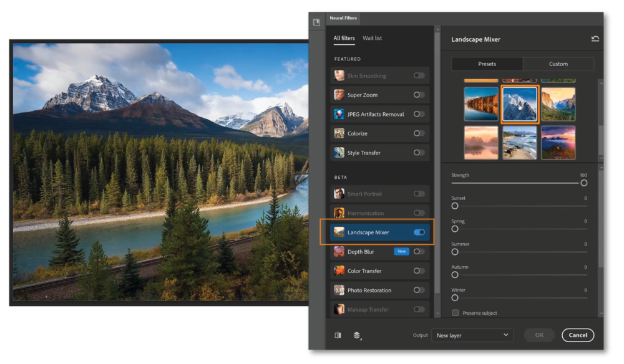
Task: Click the Cancel button
Action: point(578,335)
